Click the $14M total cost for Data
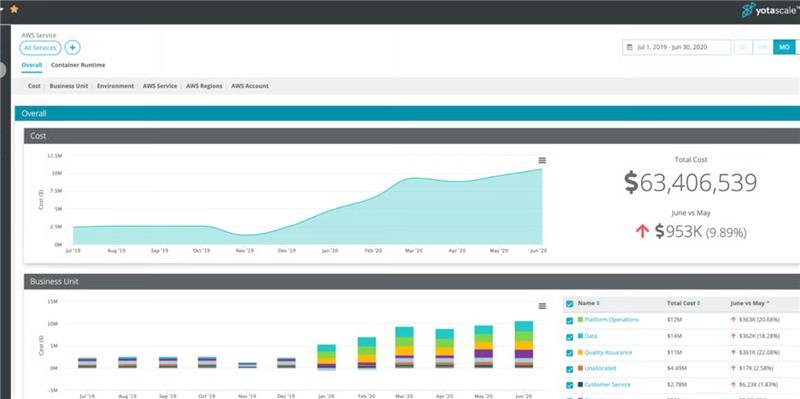This screenshot has height=399, width=800. 673,336
